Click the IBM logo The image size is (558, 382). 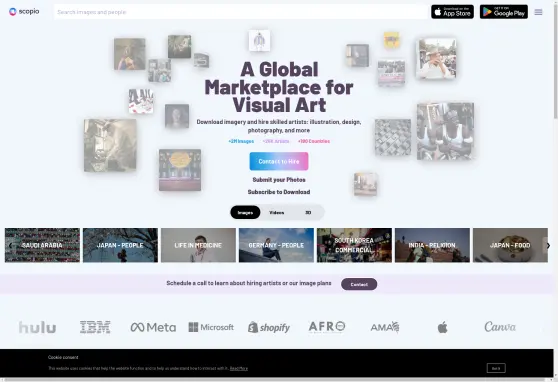coord(95,327)
